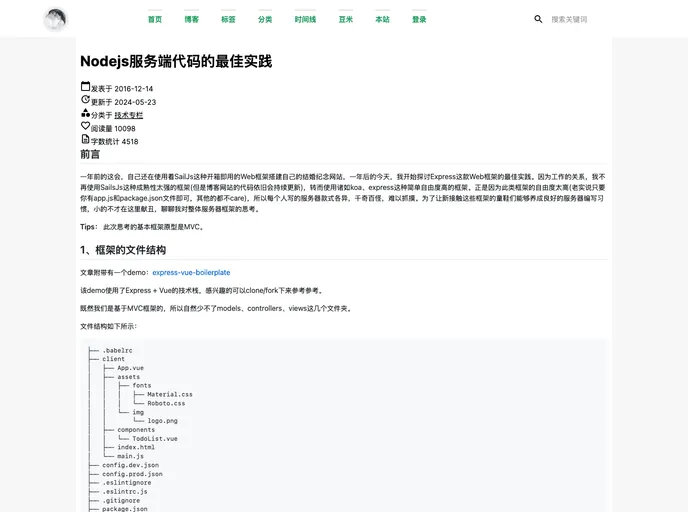Open the 技术专栏 category link
This screenshot has width=688, height=512.
coord(128,115)
